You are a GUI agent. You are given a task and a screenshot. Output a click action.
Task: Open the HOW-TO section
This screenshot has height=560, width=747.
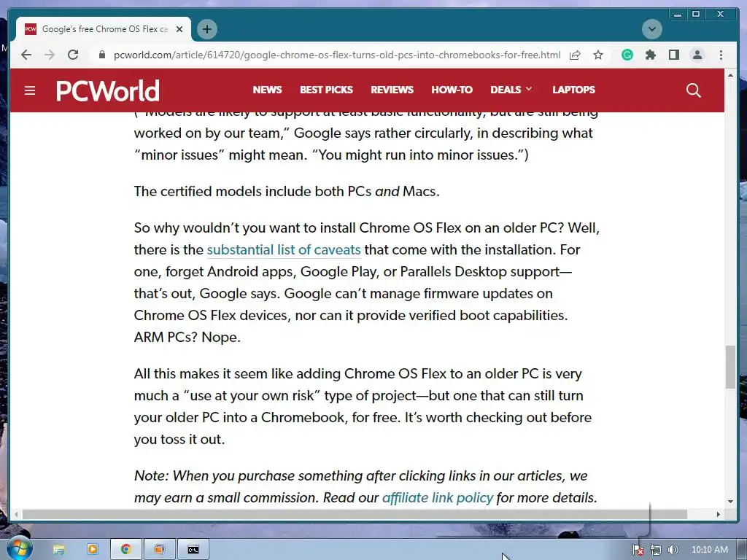[x=452, y=90]
